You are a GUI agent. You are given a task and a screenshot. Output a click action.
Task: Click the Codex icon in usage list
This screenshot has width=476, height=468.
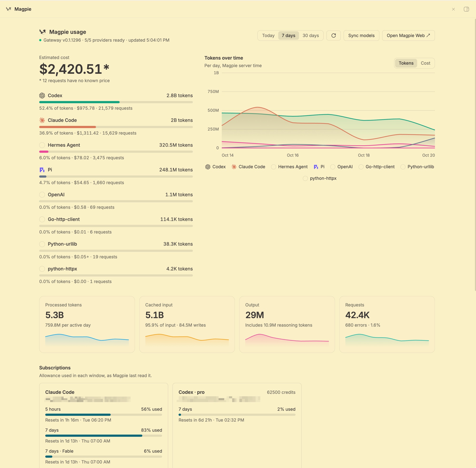point(42,95)
